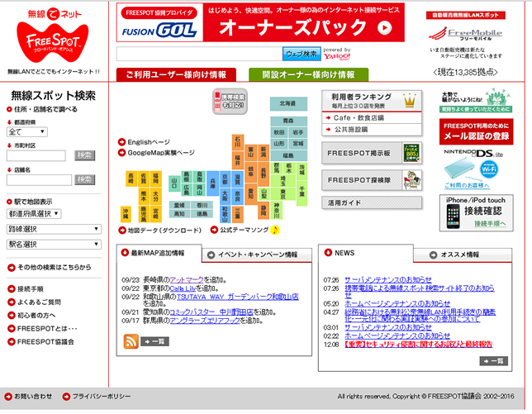
Task: Open the MAP additions list button
Action: pyautogui.click(x=155, y=341)
